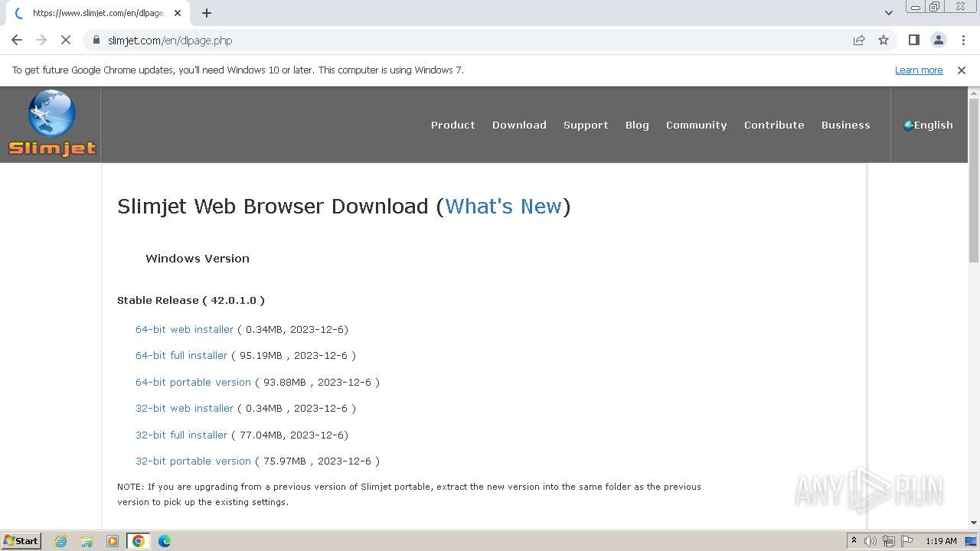Image resolution: width=980 pixels, height=551 pixels.
Task: Go to the Blog page
Action: pos(637,125)
